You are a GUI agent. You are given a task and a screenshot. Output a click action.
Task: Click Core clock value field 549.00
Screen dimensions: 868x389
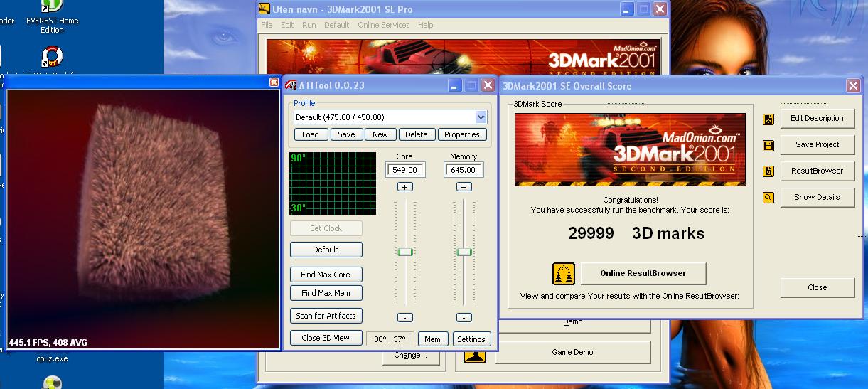coord(405,170)
